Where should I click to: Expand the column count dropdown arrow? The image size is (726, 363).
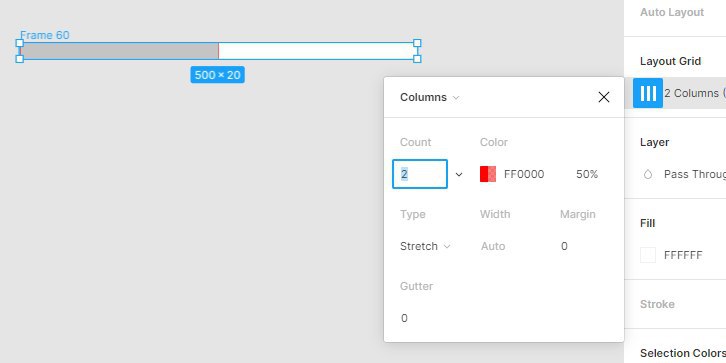(459, 175)
